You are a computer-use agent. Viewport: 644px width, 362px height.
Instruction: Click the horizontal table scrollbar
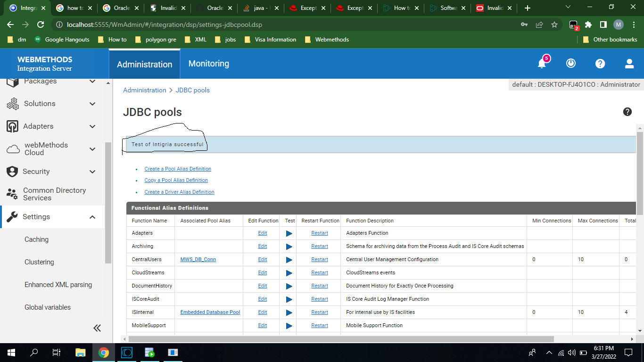pos(341,339)
